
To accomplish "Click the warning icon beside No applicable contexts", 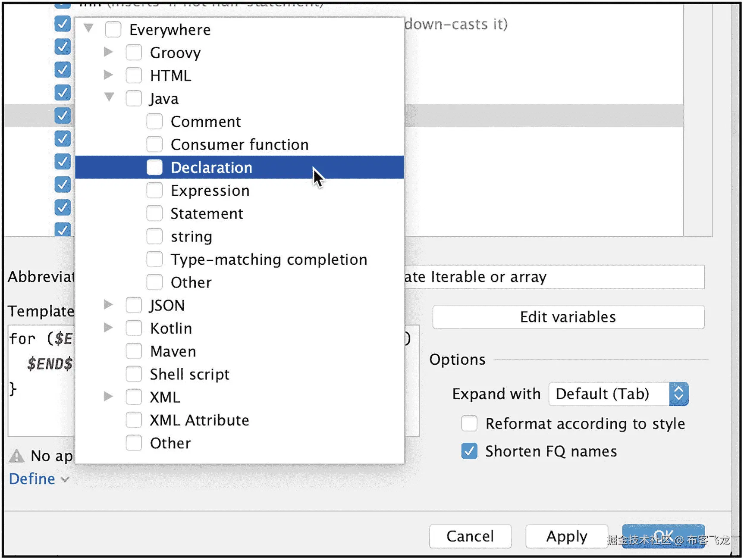I will click(x=17, y=456).
